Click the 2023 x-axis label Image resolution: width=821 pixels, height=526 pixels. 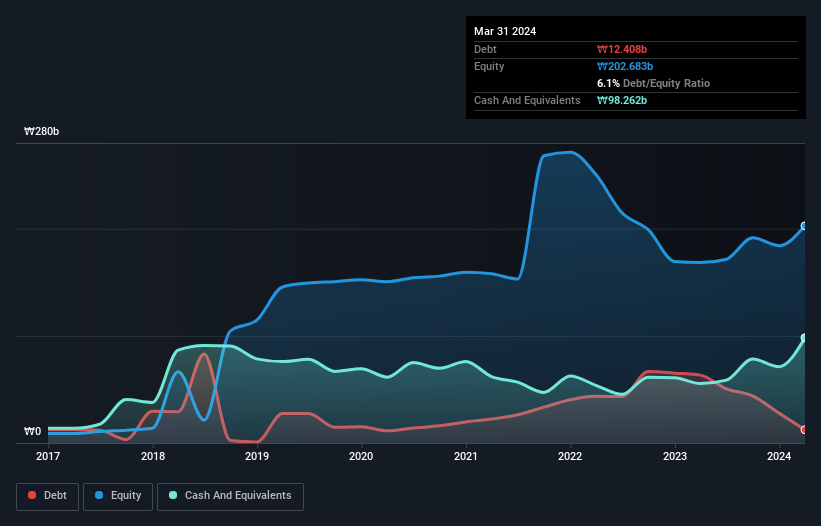point(675,456)
